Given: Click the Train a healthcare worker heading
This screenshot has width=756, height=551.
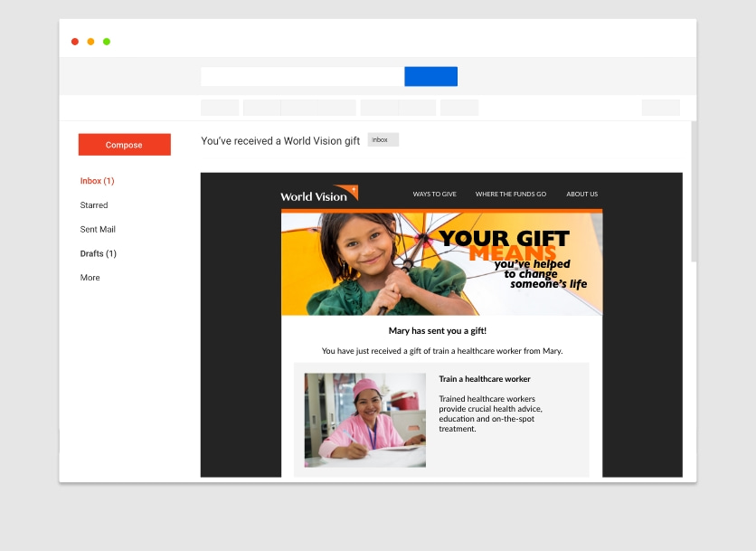Looking at the screenshot, I should point(485,379).
